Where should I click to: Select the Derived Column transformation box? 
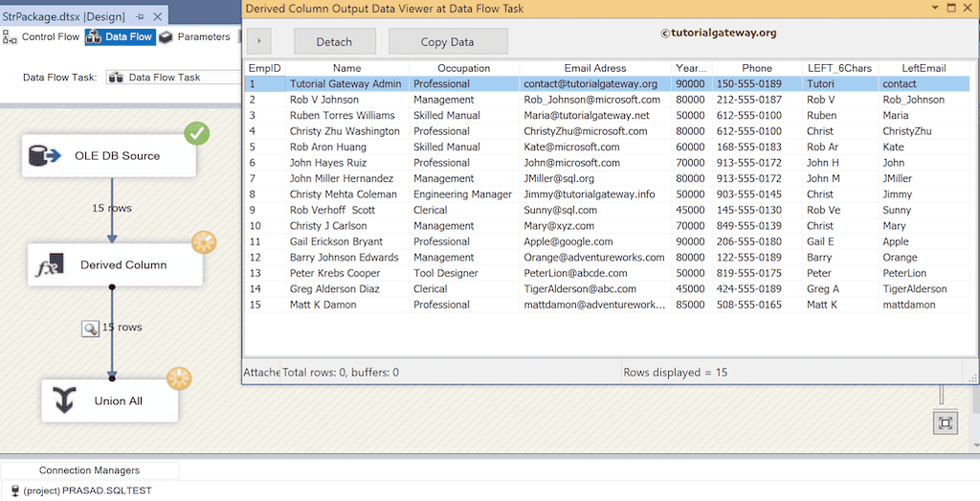click(115, 265)
